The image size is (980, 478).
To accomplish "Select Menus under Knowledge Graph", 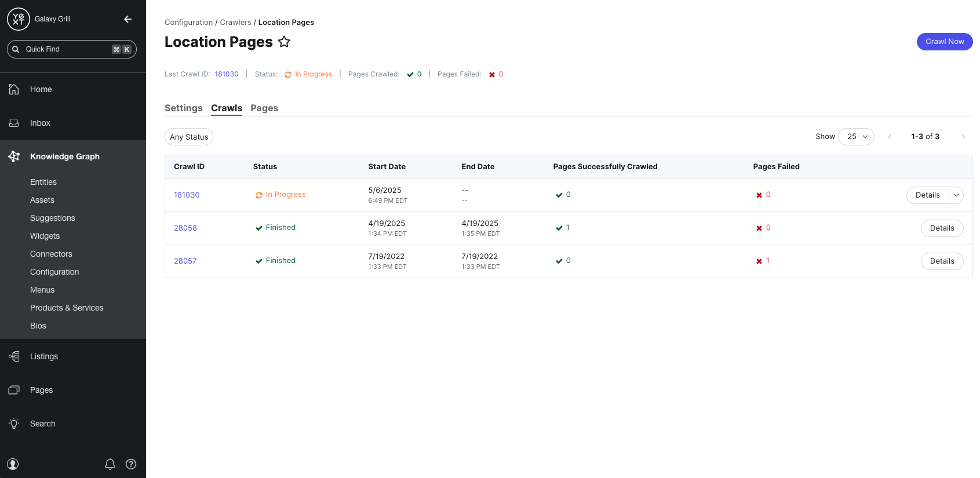I will (42, 290).
